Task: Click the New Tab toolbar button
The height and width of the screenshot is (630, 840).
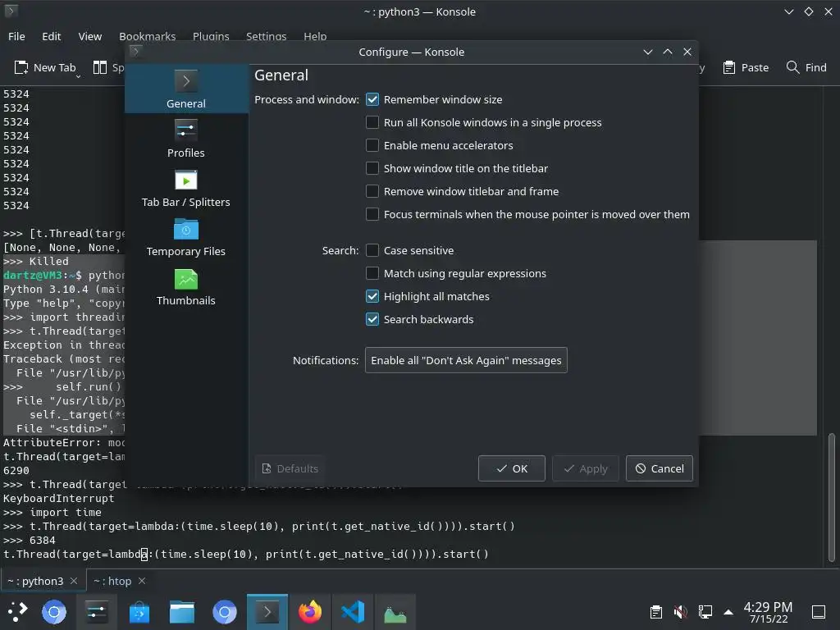Action: tap(45, 67)
